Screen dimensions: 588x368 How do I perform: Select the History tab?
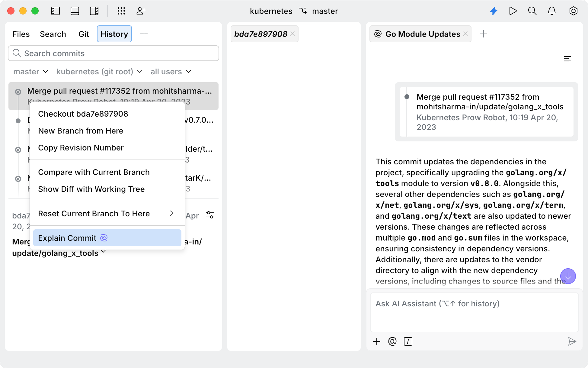tap(114, 34)
